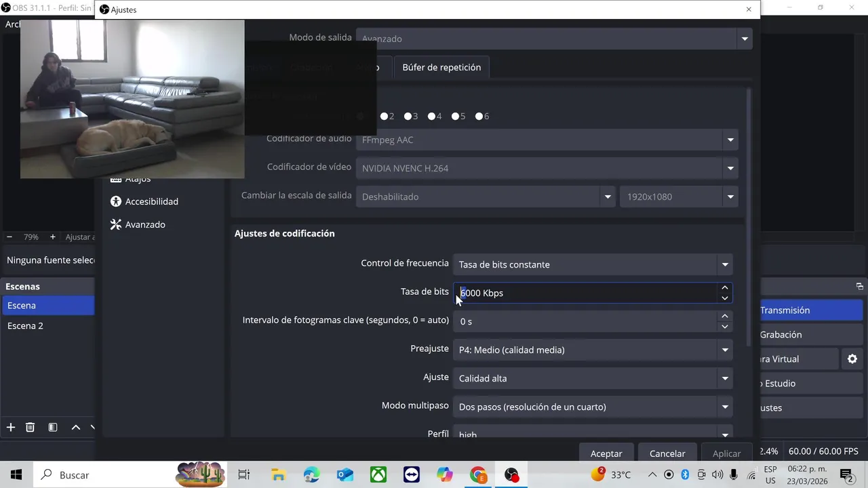Open the Xbox app from taskbar

(378, 474)
